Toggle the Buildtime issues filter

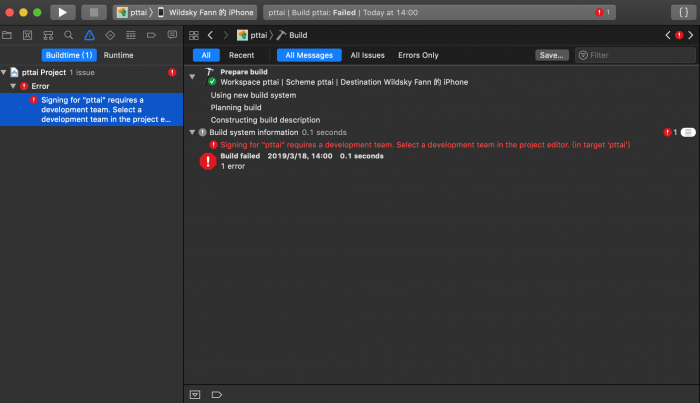click(x=69, y=55)
